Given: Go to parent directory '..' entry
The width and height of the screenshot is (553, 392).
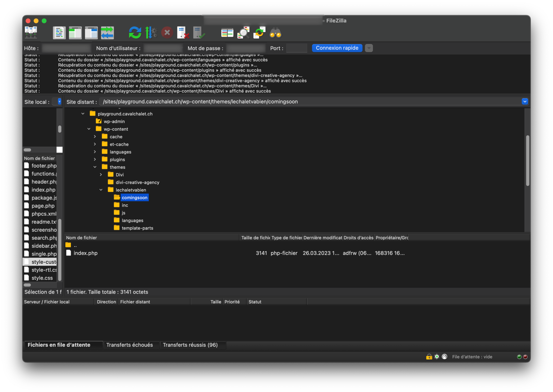Looking at the screenshot, I should point(75,245).
